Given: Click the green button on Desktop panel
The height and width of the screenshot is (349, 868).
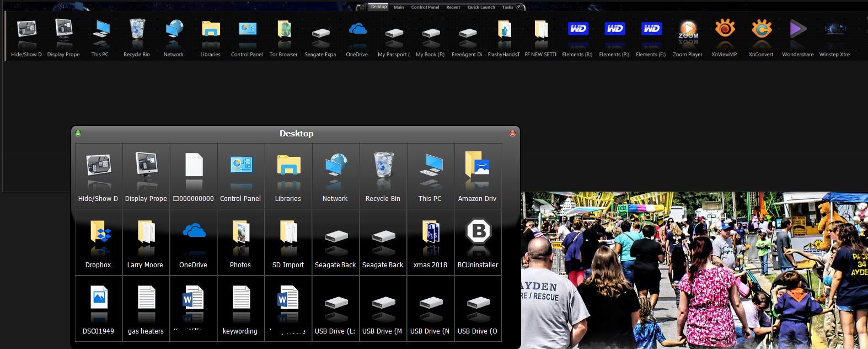Looking at the screenshot, I should click(78, 133).
